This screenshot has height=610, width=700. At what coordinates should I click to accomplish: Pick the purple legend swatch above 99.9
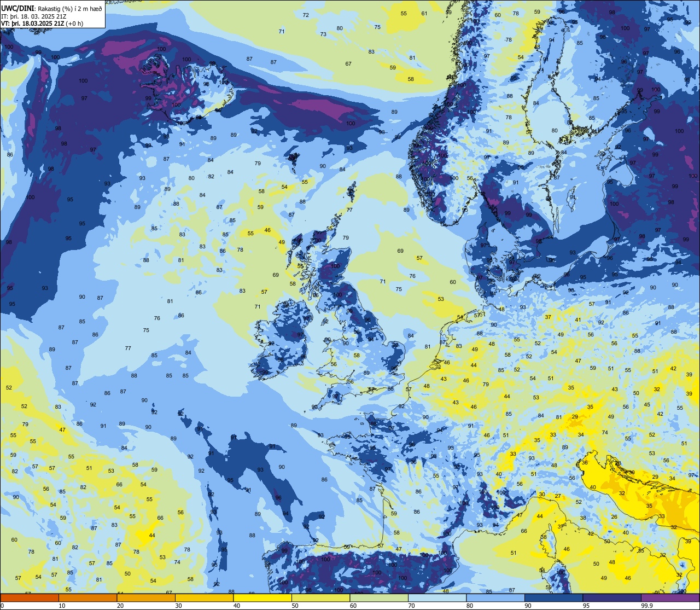coord(670,597)
